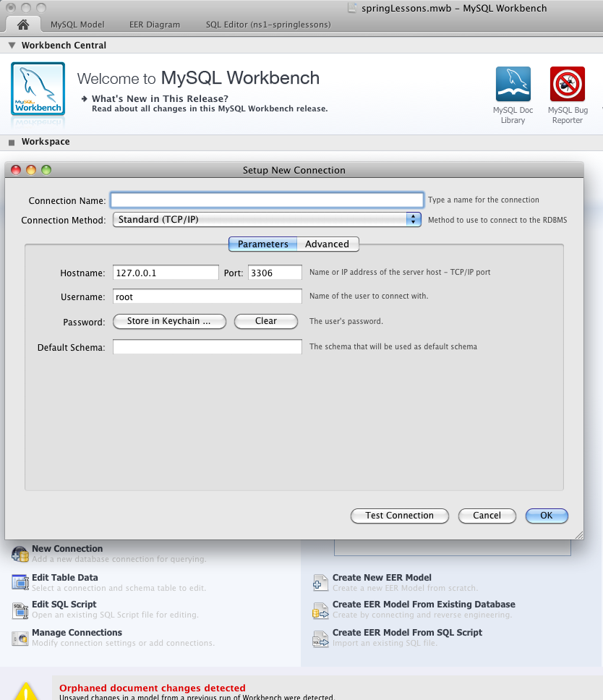This screenshot has height=700, width=603.
Task: Open the Connection Method dropdown
Action: [267, 219]
